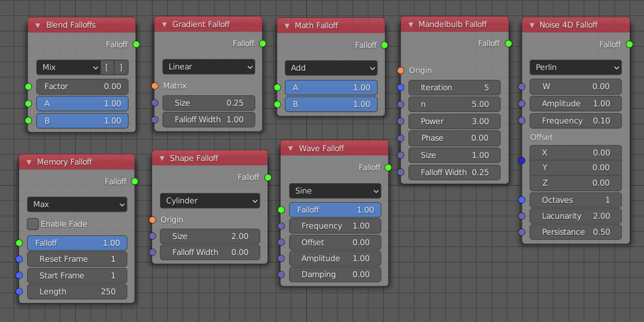Collapse the Mandelbulb Falloff node
The image size is (644, 322).
click(411, 24)
